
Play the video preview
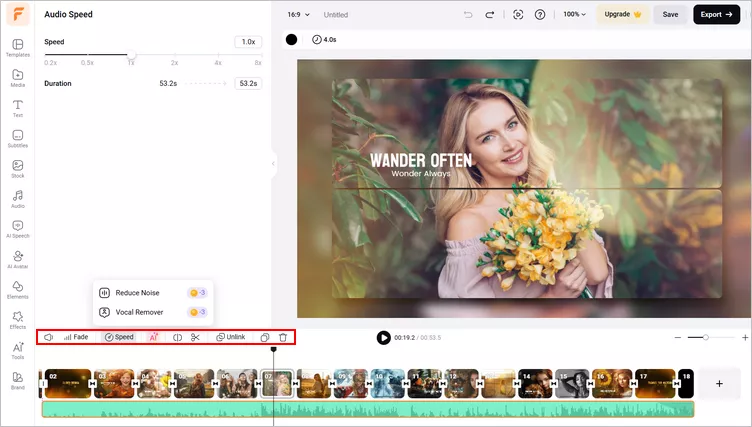383,338
